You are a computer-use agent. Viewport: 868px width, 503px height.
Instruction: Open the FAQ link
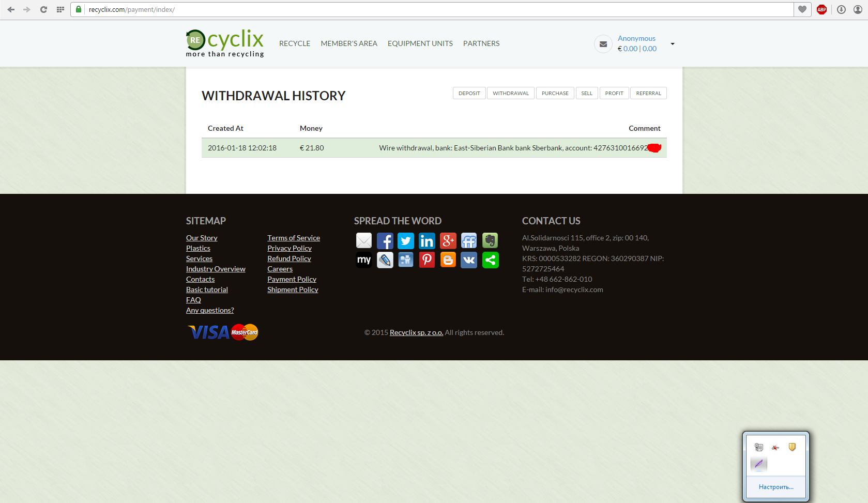point(193,300)
